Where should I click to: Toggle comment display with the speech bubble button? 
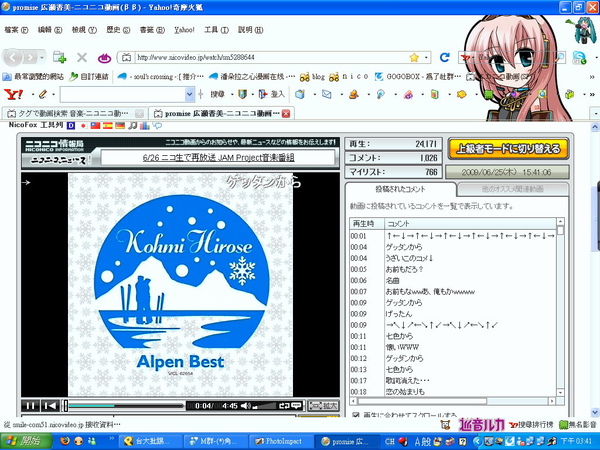[296, 406]
